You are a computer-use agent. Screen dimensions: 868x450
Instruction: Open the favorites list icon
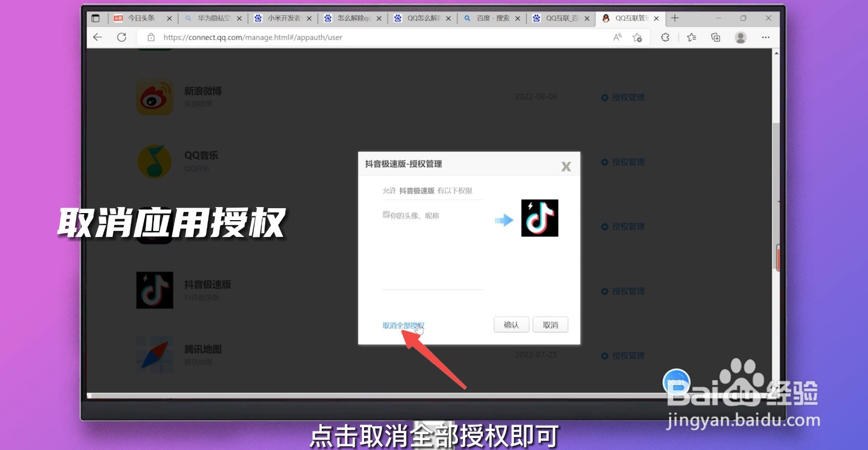point(691,37)
